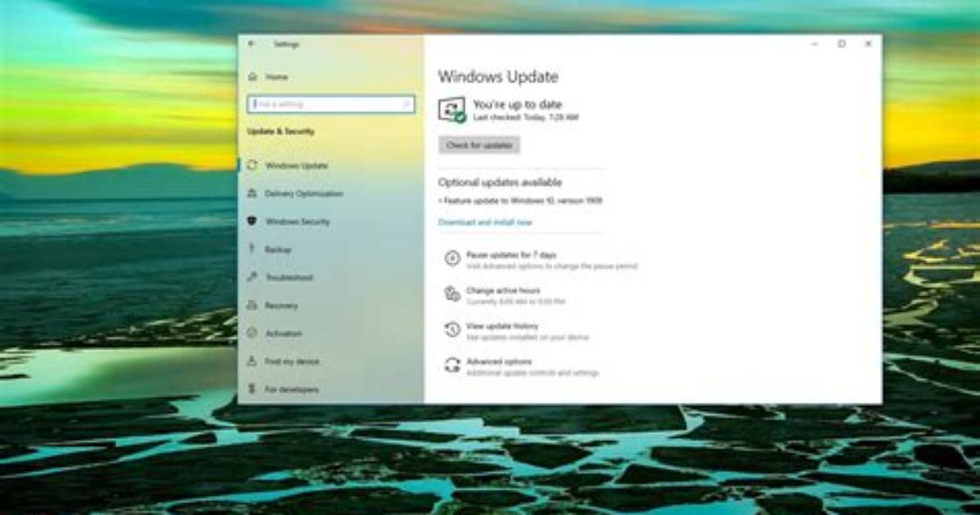Click the back arrow in Settings
Screen dimensions: 980x515
[x=252, y=43]
